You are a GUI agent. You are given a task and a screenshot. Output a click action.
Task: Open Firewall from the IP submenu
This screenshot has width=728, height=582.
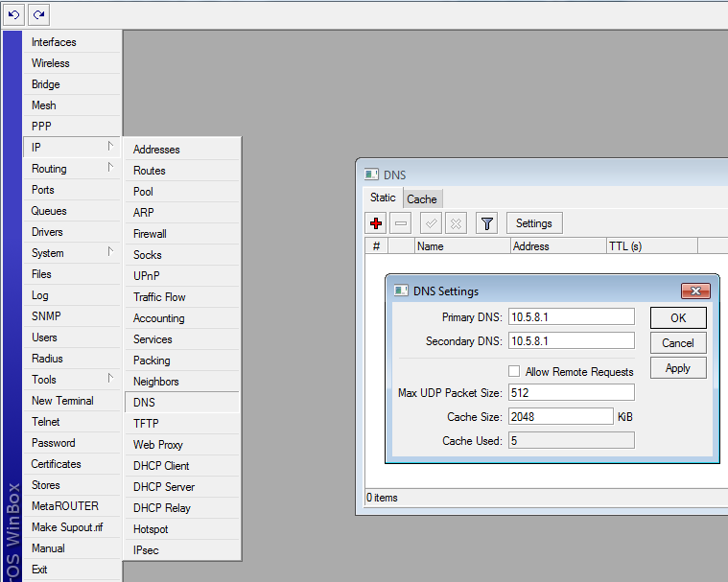click(150, 234)
